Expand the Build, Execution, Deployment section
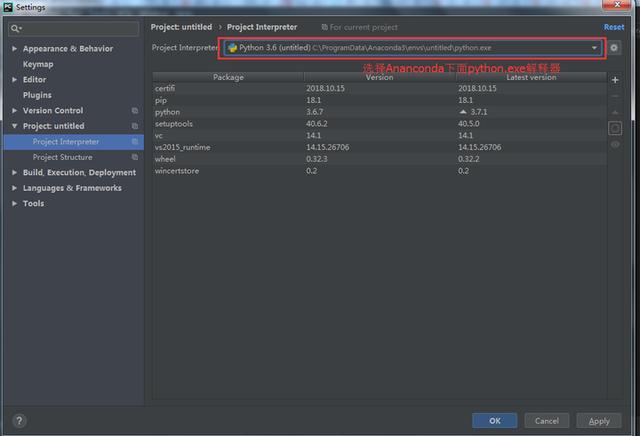This screenshot has width=640, height=436. [14, 173]
